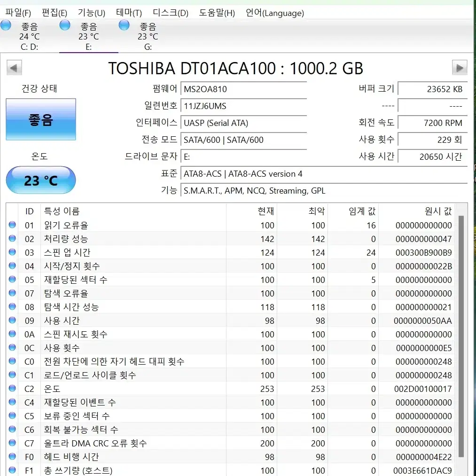Click the status dot of row C4 재할당된 이벤트 수

click(x=12, y=402)
